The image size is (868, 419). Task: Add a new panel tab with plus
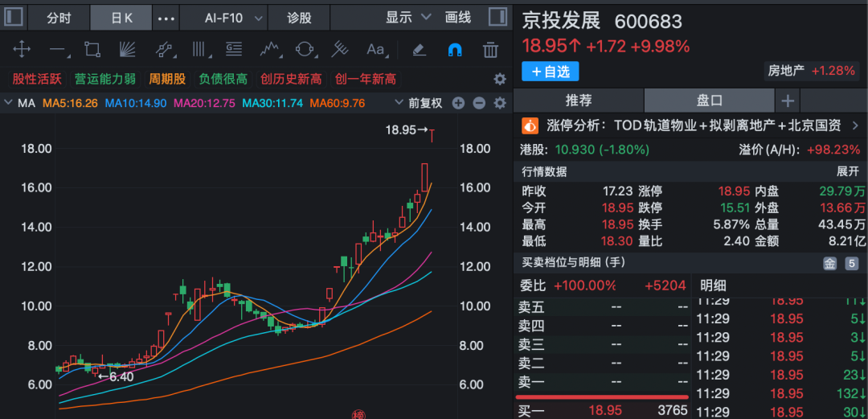pos(788,101)
